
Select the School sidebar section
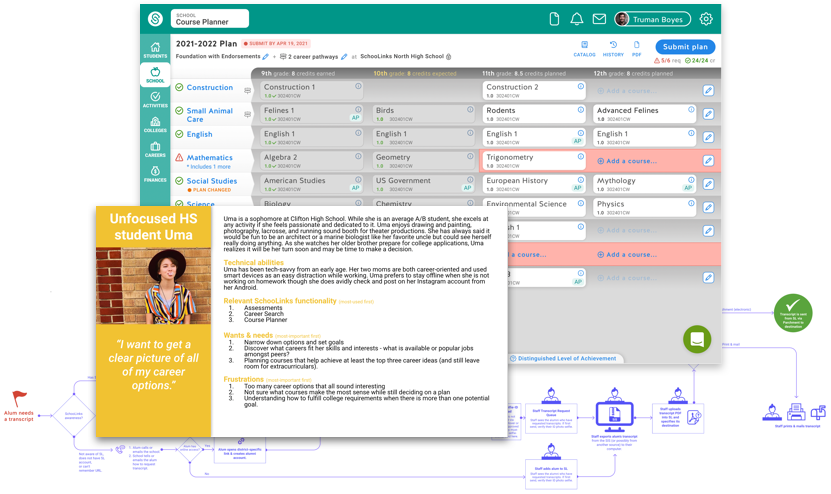tap(155, 75)
